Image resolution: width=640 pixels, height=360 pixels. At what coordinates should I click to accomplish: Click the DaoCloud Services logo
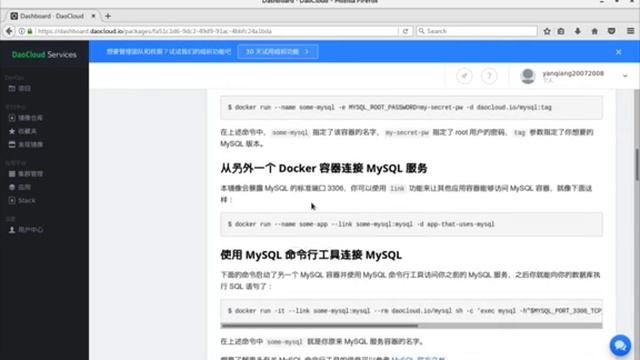click(x=44, y=54)
